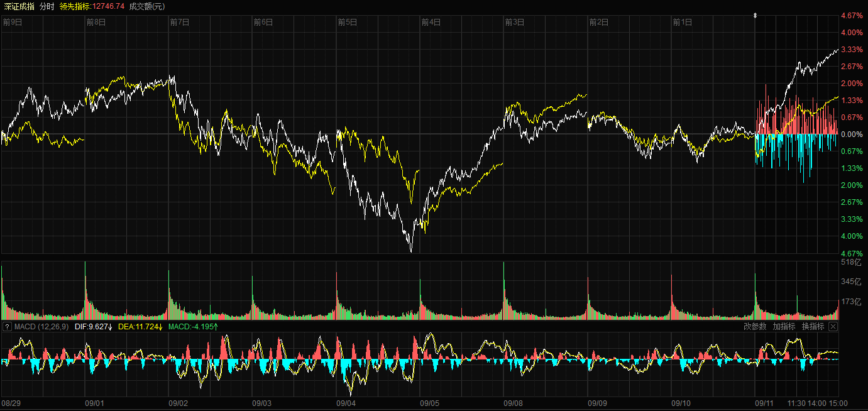Click the 09/04 date on the time axis

point(346,403)
